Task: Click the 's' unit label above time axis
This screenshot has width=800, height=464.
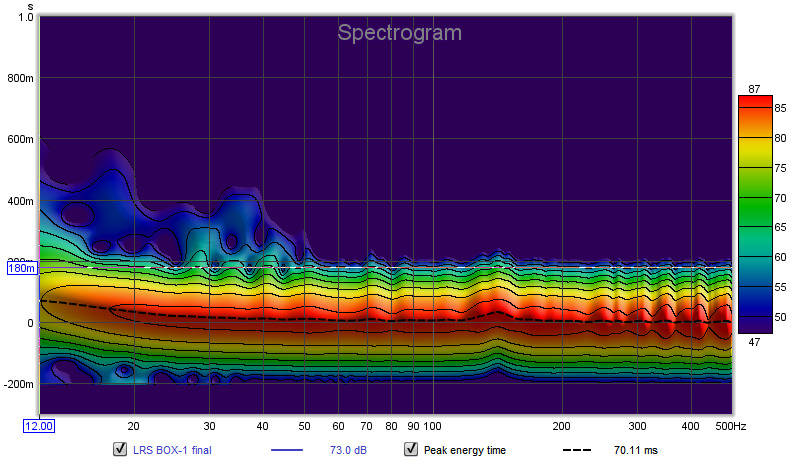Action: coord(30,6)
